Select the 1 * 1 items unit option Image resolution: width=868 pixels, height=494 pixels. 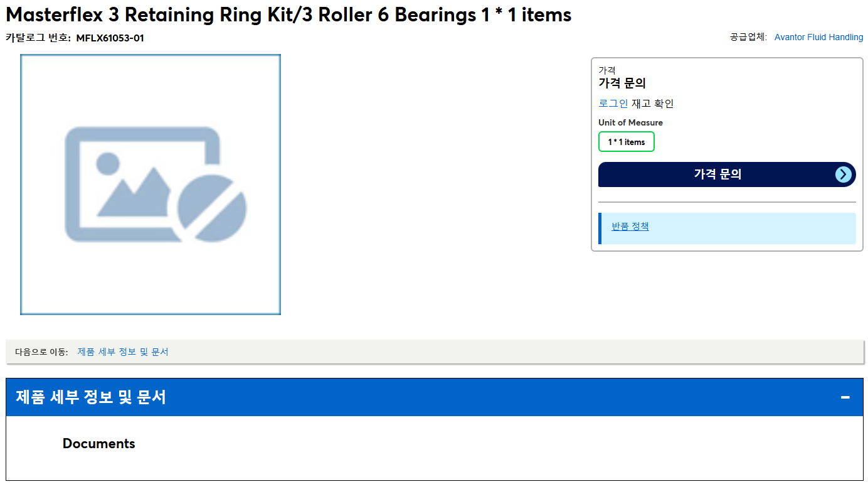(626, 142)
